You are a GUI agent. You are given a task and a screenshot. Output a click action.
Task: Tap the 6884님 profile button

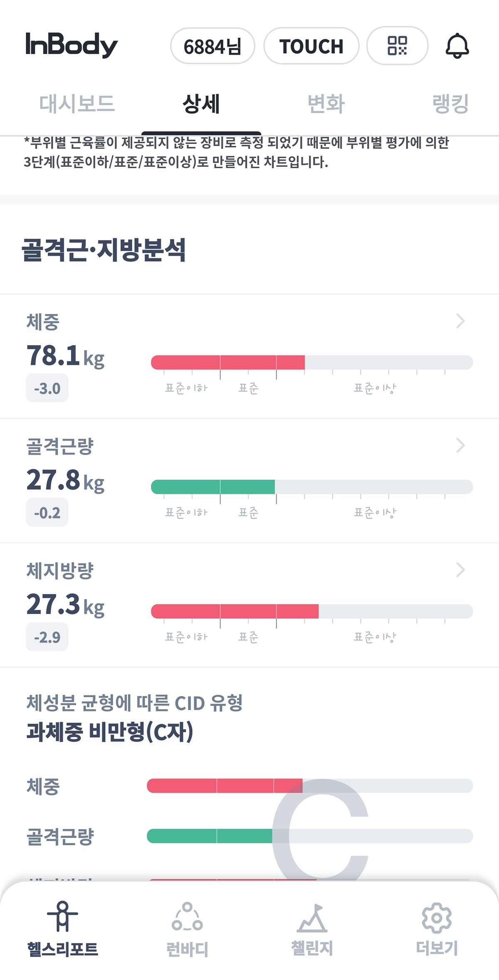pyautogui.click(x=212, y=46)
